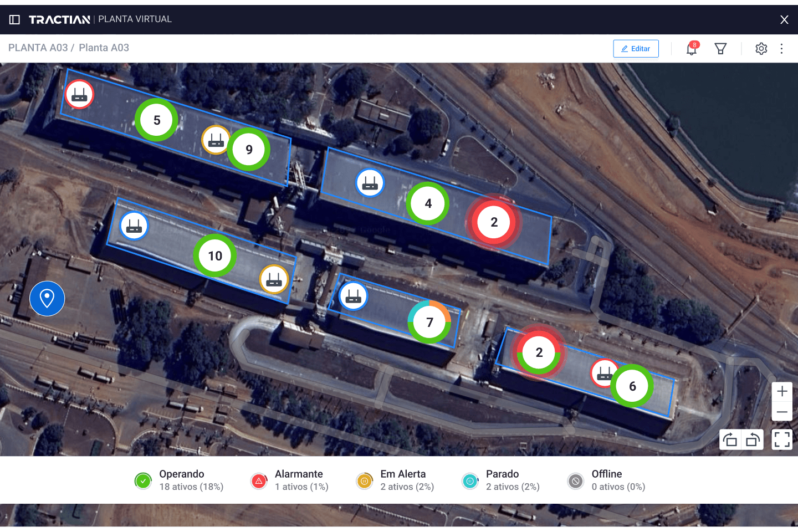Open the filter funnel icon
This screenshot has height=532, width=798.
click(x=720, y=49)
